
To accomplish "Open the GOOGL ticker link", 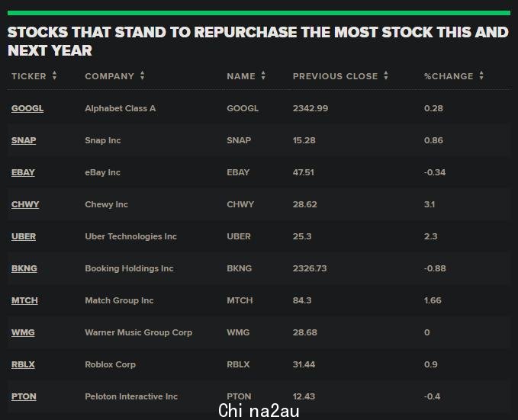I will (27, 109).
